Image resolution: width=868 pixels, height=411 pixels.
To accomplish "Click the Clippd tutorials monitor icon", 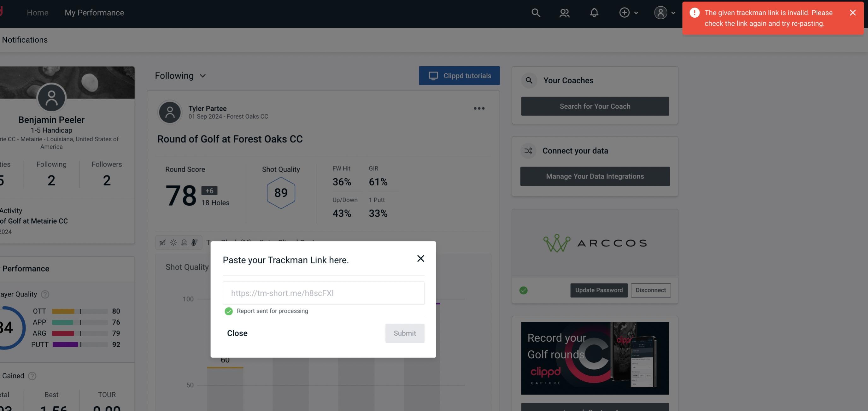I will (x=433, y=76).
